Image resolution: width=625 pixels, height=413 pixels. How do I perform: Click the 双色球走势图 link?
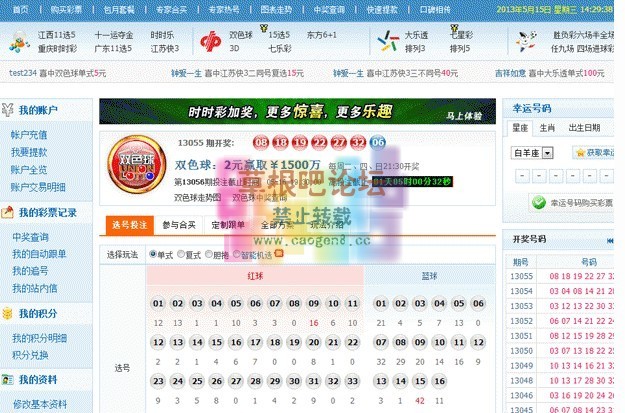click(x=197, y=197)
